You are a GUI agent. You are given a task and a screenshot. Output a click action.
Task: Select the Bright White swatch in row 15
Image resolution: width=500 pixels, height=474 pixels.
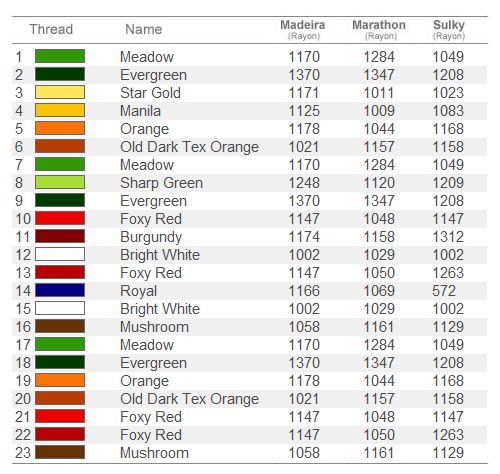click(x=60, y=308)
